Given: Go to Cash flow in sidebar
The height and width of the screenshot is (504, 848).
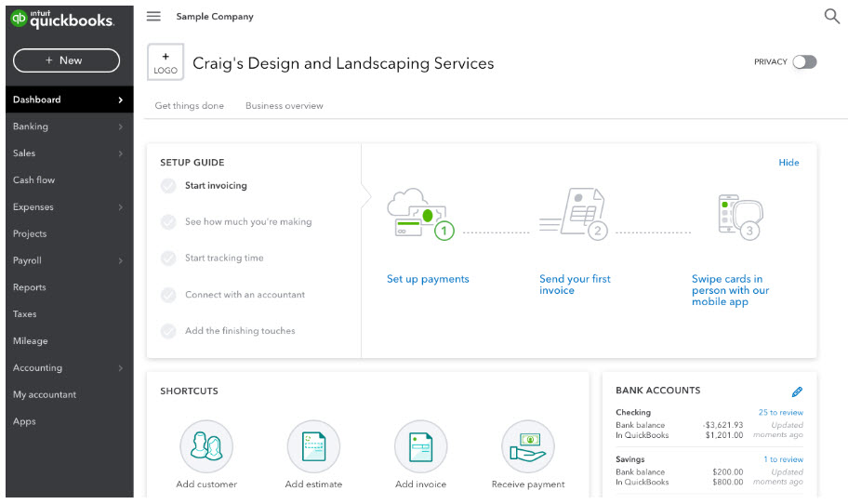Looking at the screenshot, I should [69, 180].
